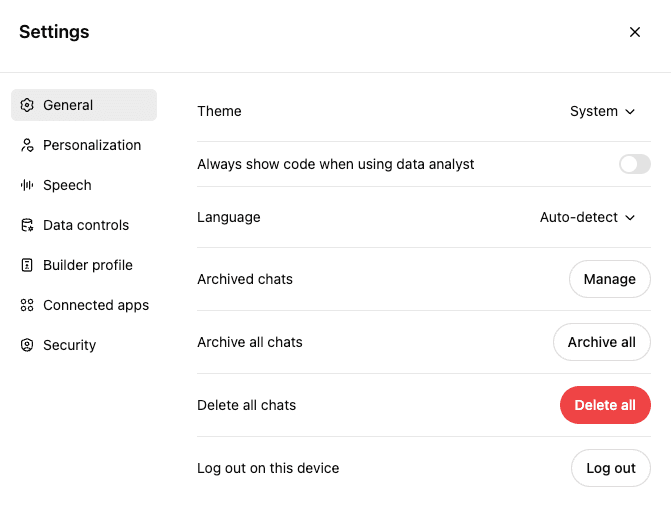Select the Connected apps menu label

(96, 305)
